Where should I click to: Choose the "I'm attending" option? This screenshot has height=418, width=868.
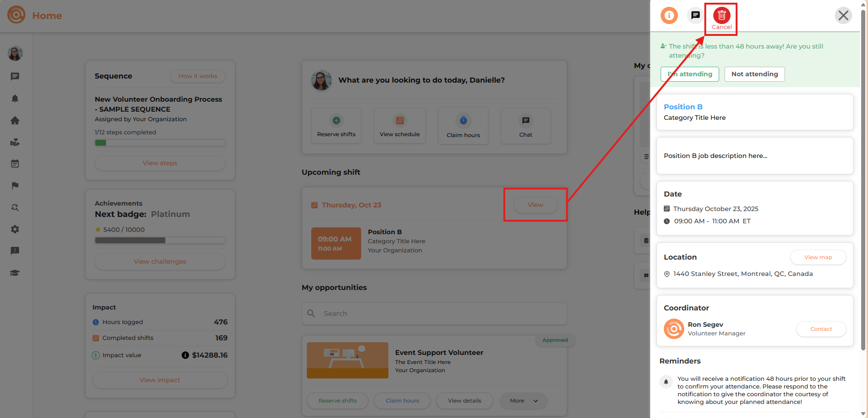(x=690, y=74)
